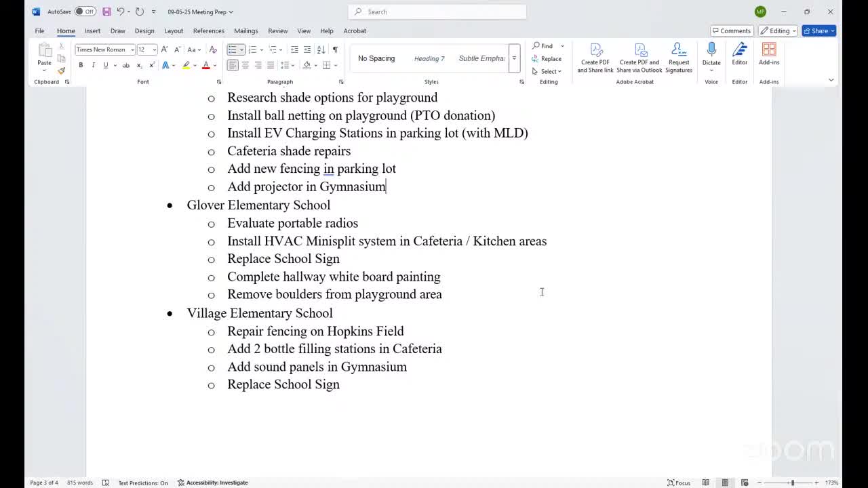Open the Add-ins panel
The width and height of the screenshot is (868, 488).
(769, 55)
